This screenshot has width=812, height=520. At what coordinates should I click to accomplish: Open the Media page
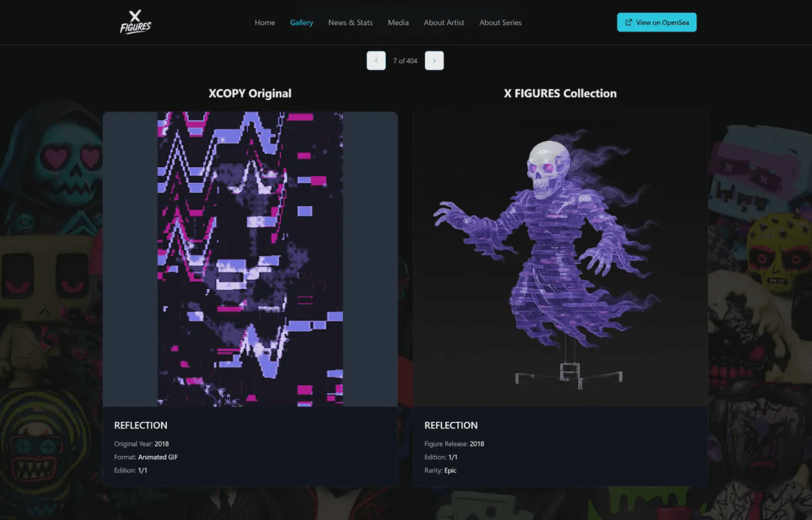click(398, 23)
